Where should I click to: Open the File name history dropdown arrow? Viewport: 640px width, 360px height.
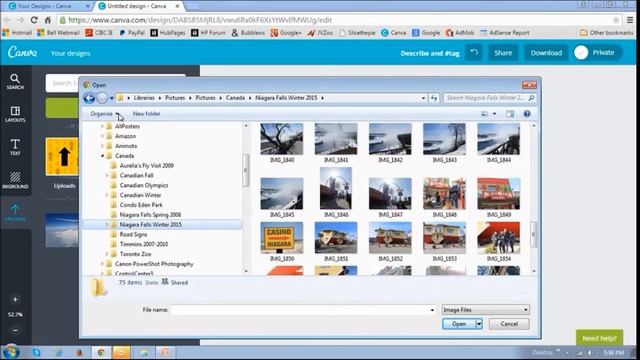[x=432, y=310]
